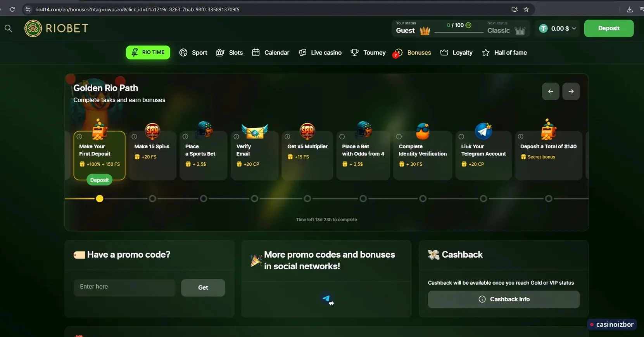
Task: Open browser downloads icon
Action: coord(630,9)
